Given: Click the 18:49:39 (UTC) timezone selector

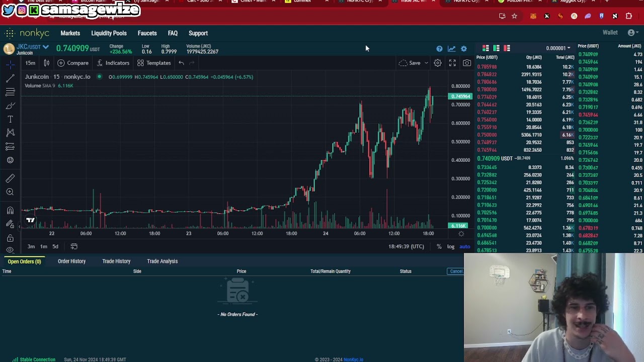Looking at the screenshot, I should click(x=406, y=246).
